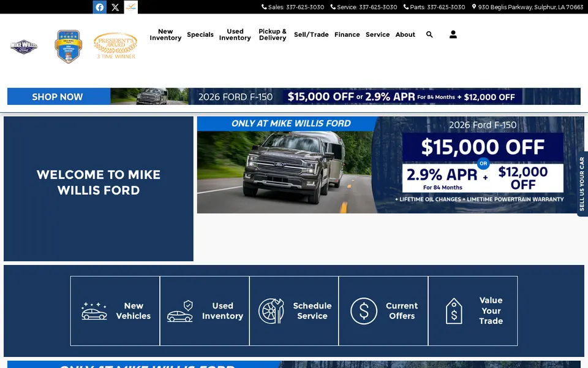This screenshot has height=368, width=588.
Task: Call the Parts number in the top bar
Action: tap(446, 7)
